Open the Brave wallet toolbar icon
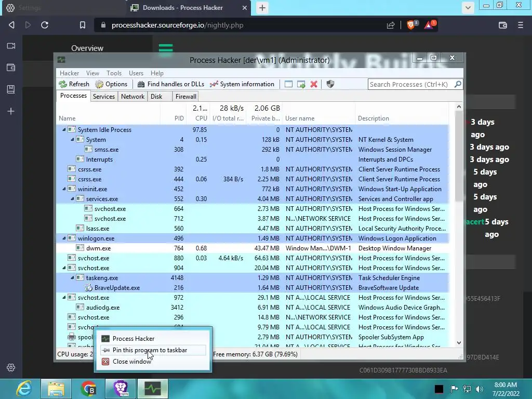 click(503, 25)
